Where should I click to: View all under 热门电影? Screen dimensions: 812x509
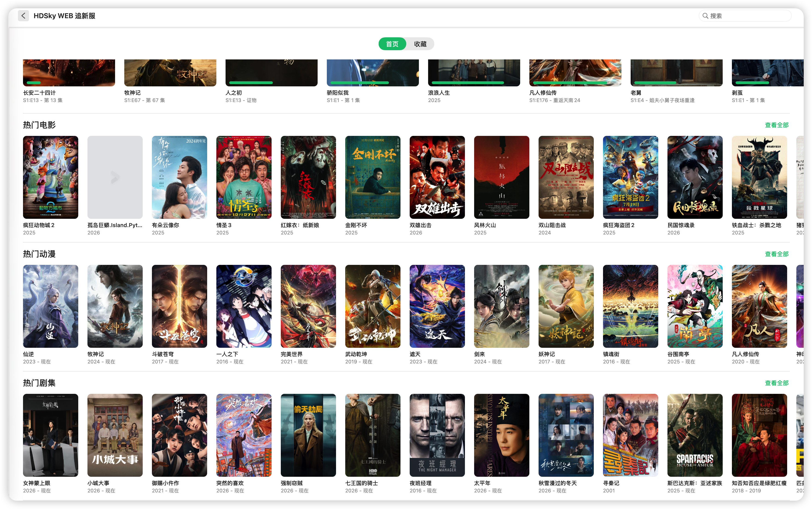pyautogui.click(x=776, y=125)
